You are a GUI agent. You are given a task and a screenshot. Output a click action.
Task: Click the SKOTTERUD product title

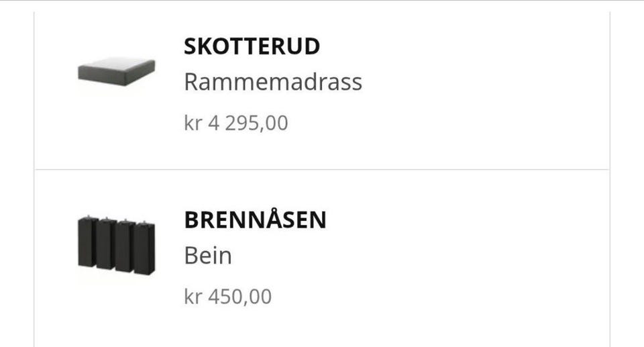[252, 46]
